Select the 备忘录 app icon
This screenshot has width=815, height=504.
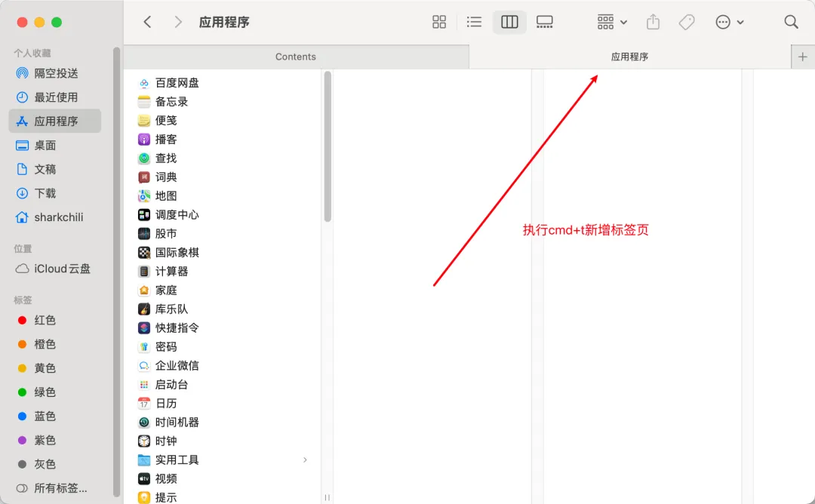click(x=144, y=102)
